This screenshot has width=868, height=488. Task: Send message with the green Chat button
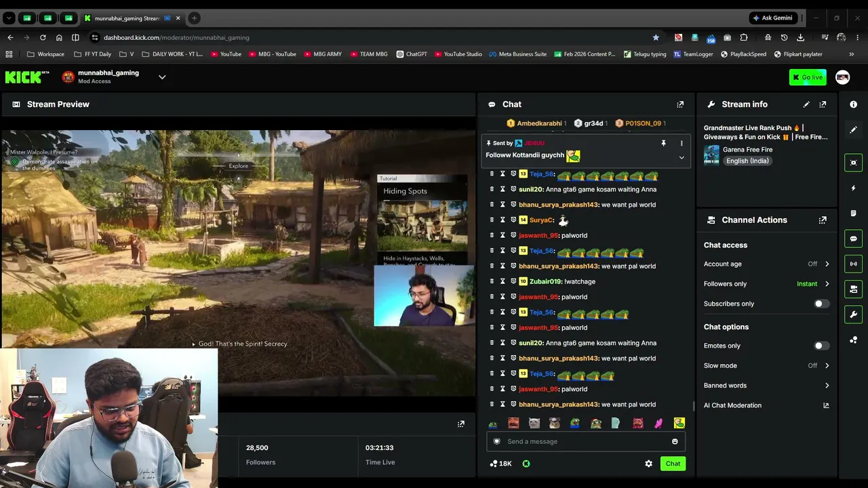click(673, 464)
